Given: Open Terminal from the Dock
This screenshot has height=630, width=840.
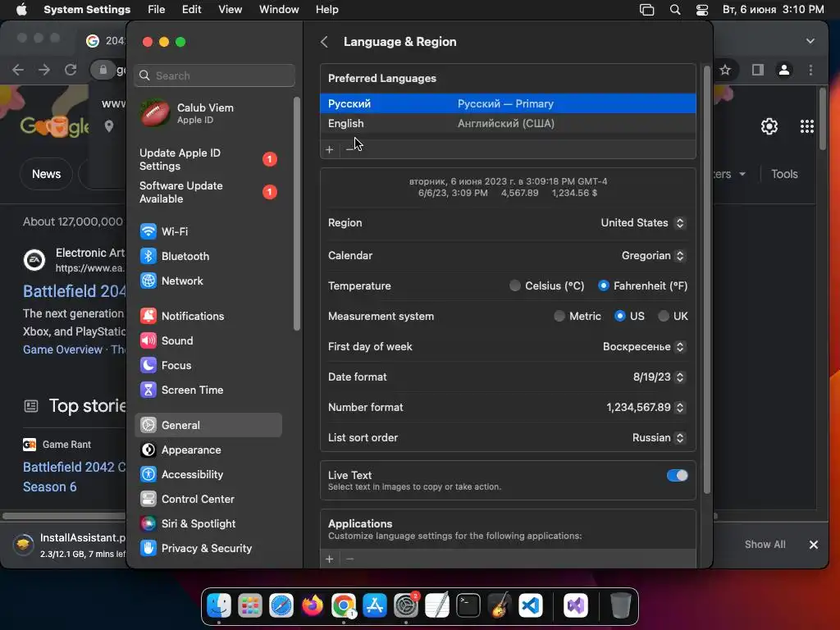Looking at the screenshot, I should click(468, 605).
